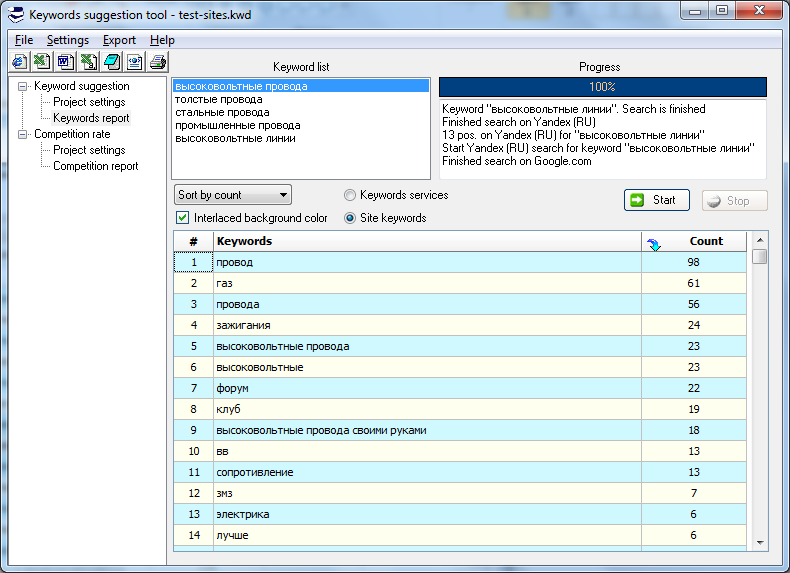Viewport: 790px width, 573px height.
Task: Click the HTML web page export icon
Action: click(x=135, y=62)
